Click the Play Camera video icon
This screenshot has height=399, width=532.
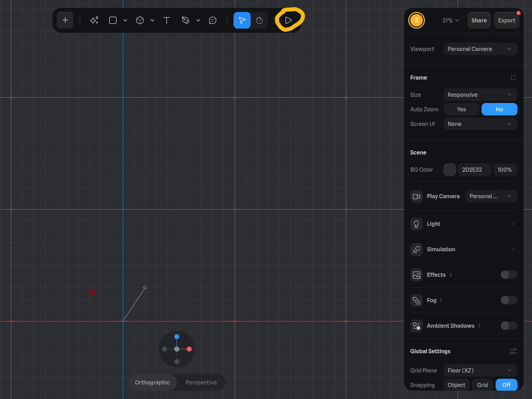(x=417, y=197)
